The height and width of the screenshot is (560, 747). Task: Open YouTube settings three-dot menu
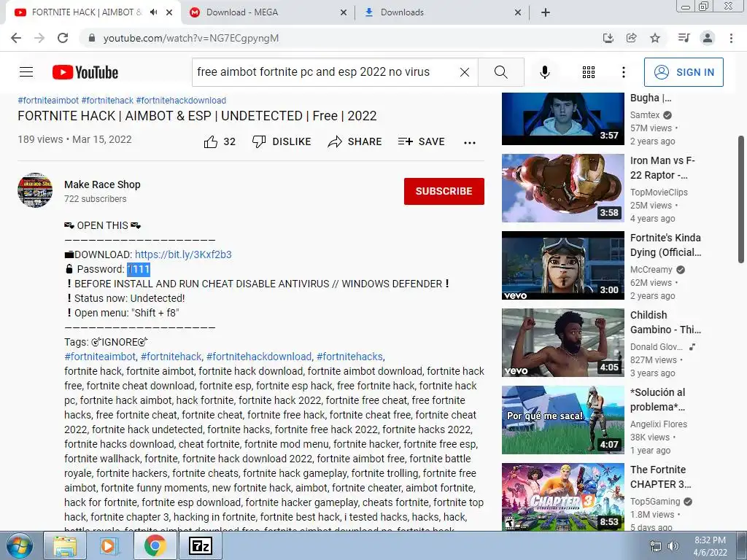coord(623,72)
